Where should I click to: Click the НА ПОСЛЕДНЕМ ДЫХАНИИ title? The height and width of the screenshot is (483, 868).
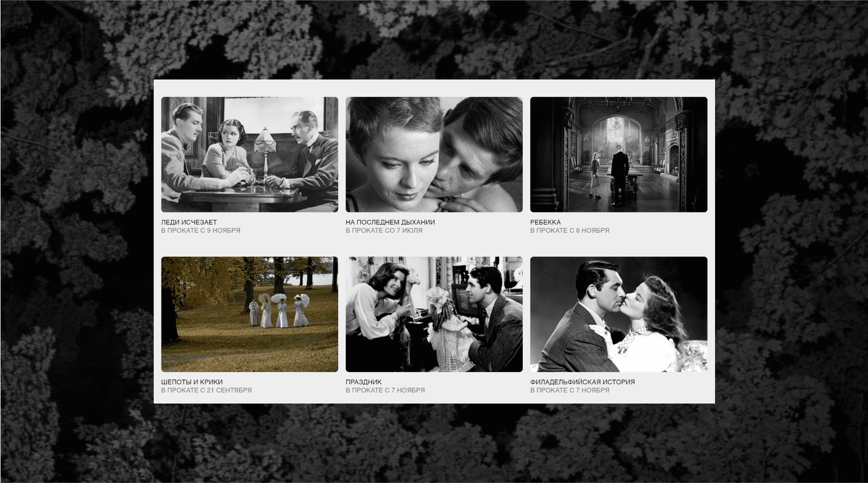(390, 222)
